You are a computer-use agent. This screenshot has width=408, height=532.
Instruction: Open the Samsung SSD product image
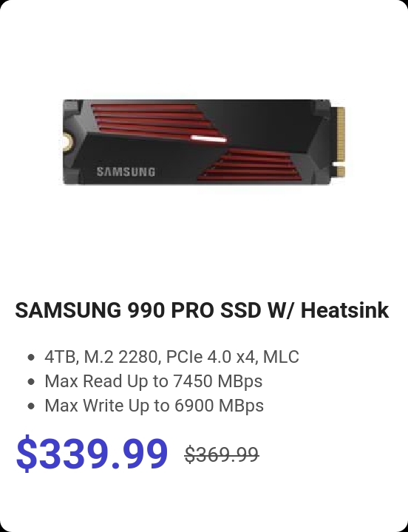point(204,142)
